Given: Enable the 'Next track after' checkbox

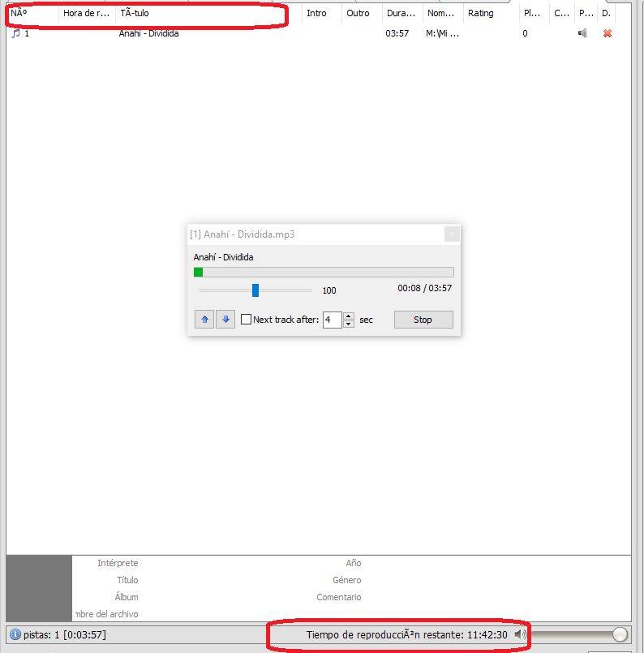Looking at the screenshot, I should pyautogui.click(x=246, y=320).
